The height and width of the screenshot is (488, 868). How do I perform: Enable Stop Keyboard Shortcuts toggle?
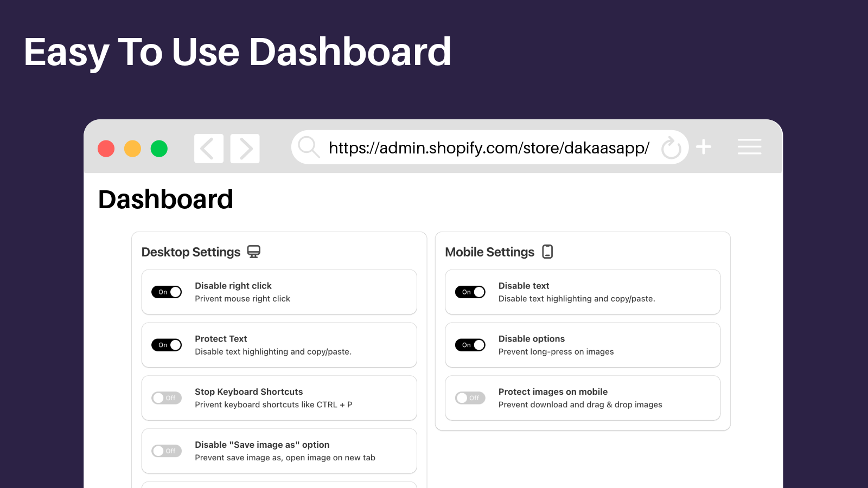pyautogui.click(x=167, y=398)
